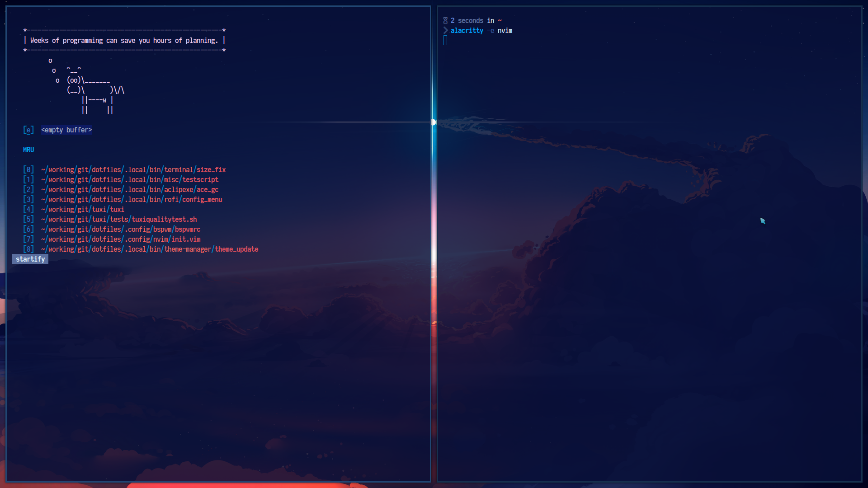Open the bspwmrc config entry

click(x=120, y=229)
